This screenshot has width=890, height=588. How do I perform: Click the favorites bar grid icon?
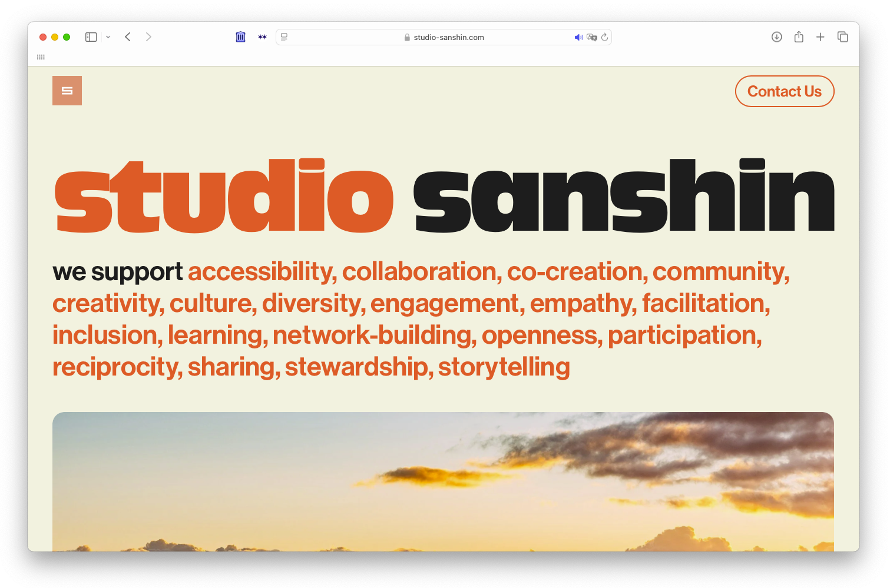pos(41,57)
